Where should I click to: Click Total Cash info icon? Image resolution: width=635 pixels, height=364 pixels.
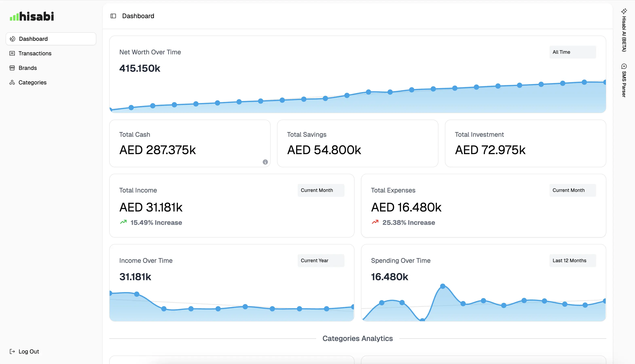(265, 162)
